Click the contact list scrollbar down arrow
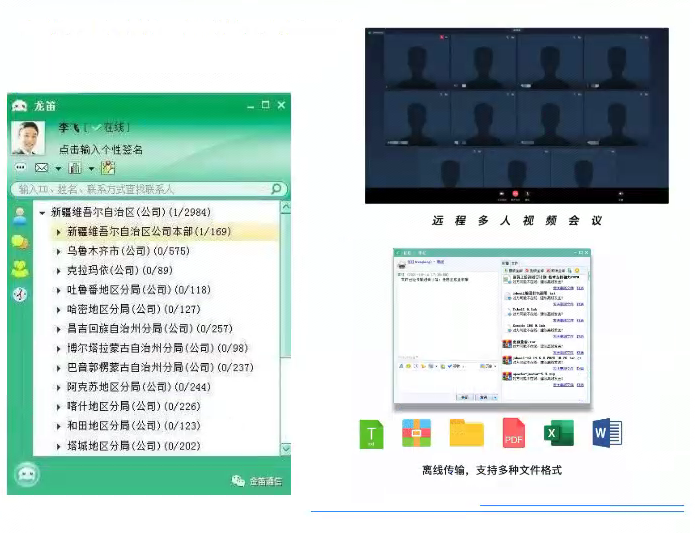 tap(286, 449)
